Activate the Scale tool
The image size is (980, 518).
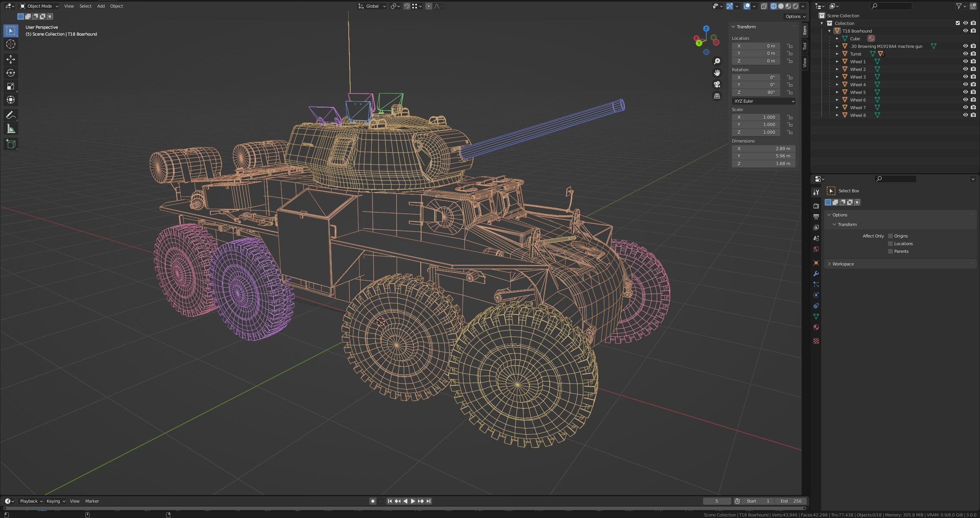tap(11, 86)
